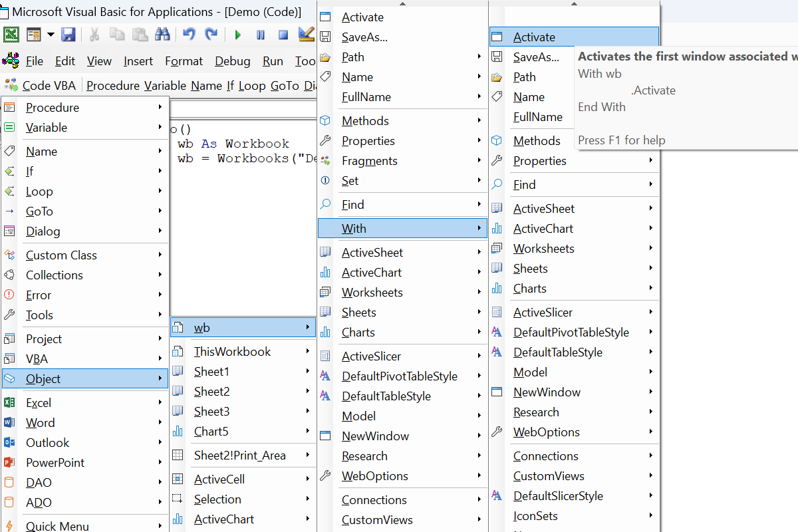798x532 pixels.
Task: Open the Insert menu in the menu bar
Action: coord(138,61)
